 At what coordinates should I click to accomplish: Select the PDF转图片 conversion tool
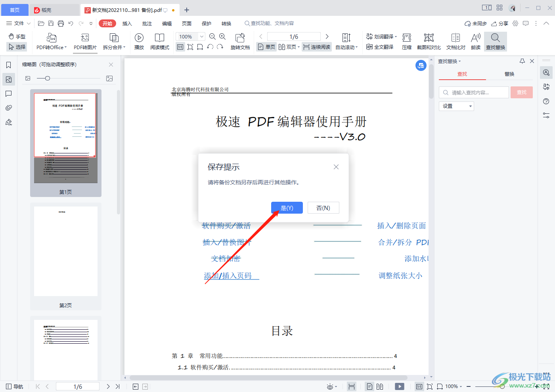tap(84, 41)
